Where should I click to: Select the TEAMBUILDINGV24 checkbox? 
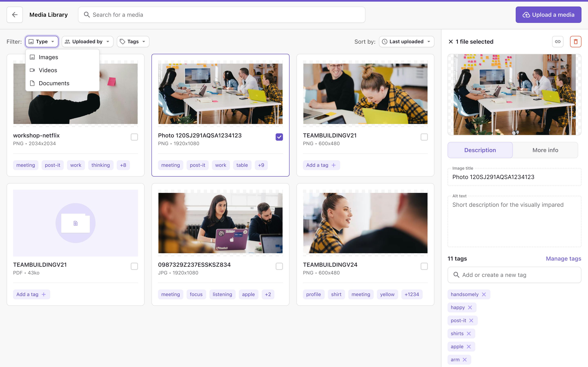pos(424,266)
